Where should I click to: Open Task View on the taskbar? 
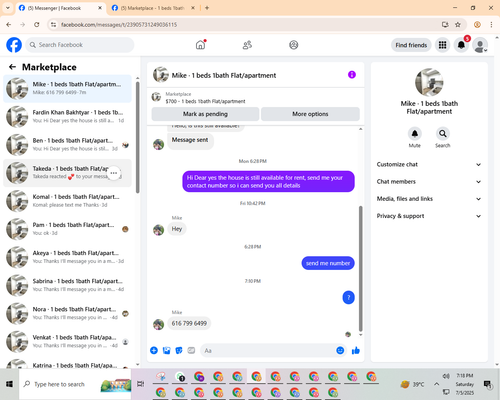tap(141, 384)
